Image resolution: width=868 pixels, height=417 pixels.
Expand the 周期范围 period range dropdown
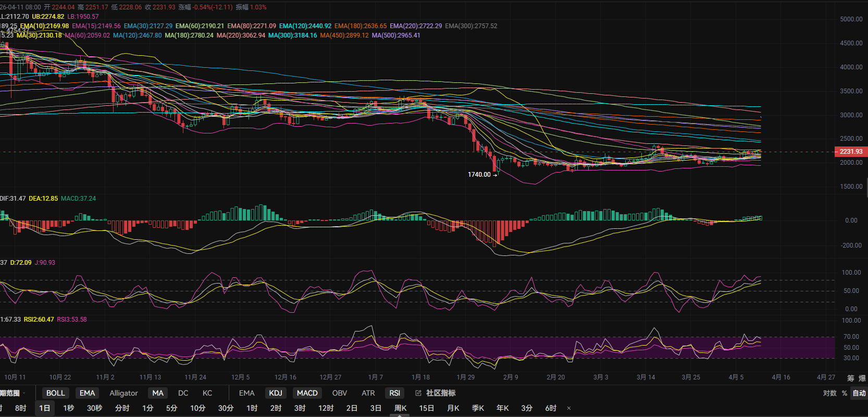pyautogui.click(x=11, y=393)
